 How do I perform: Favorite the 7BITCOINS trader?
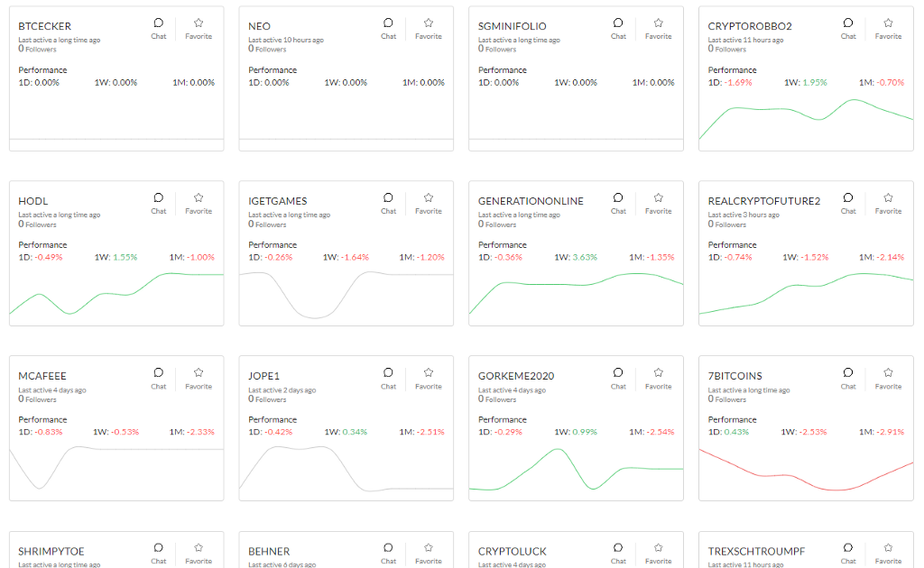point(888,378)
